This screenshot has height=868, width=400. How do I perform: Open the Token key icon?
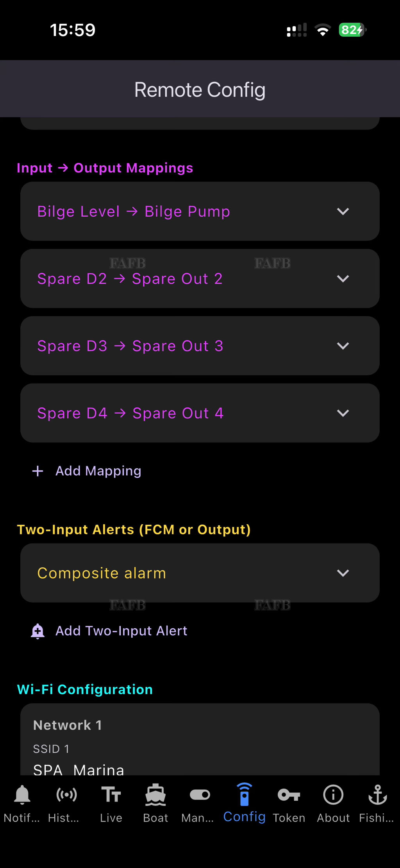point(289,795)
